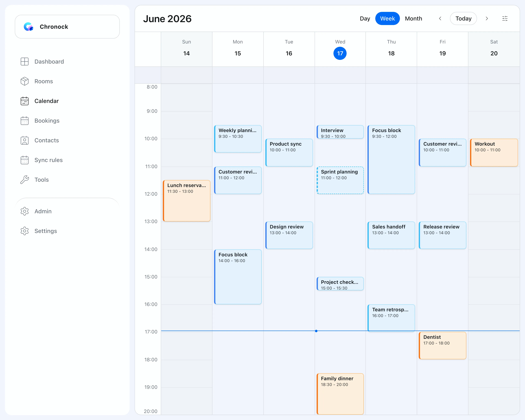This screenshot has height=420, width=525.
Task: Open Rooms from sidebar
Action: [x=44, y=81]
